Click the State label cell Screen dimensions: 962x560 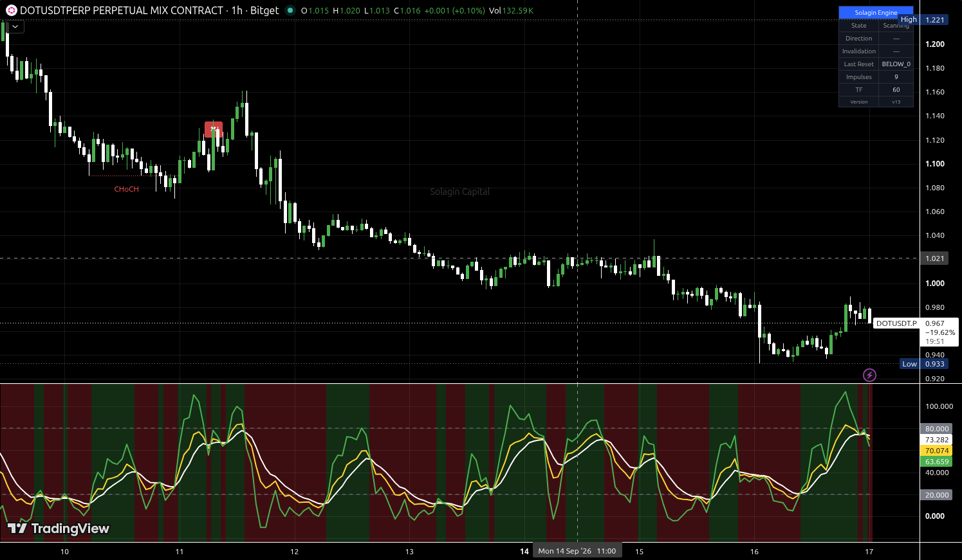[858, 26]
